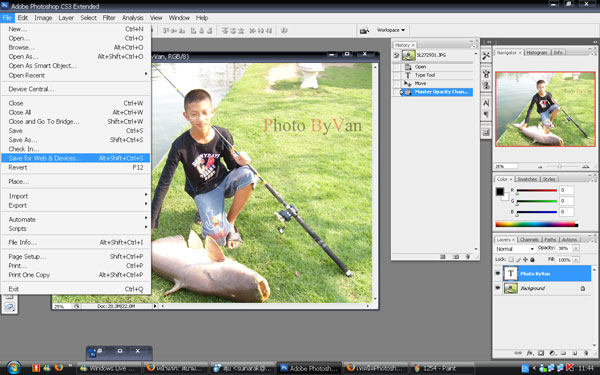Add a layer mask icon
This screenshot has width=600, height=375.
pos(541,353)
